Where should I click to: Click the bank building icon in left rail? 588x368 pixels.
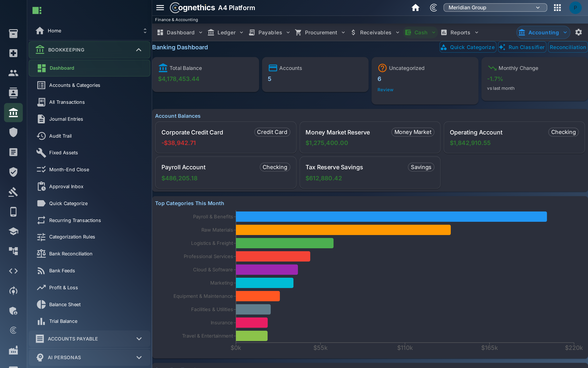13,113
